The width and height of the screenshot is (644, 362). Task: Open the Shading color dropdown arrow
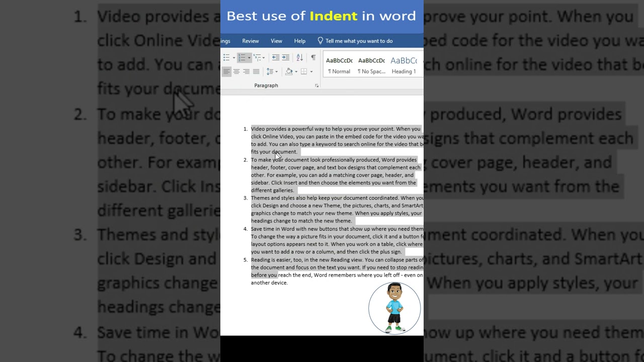pos(296,71)
